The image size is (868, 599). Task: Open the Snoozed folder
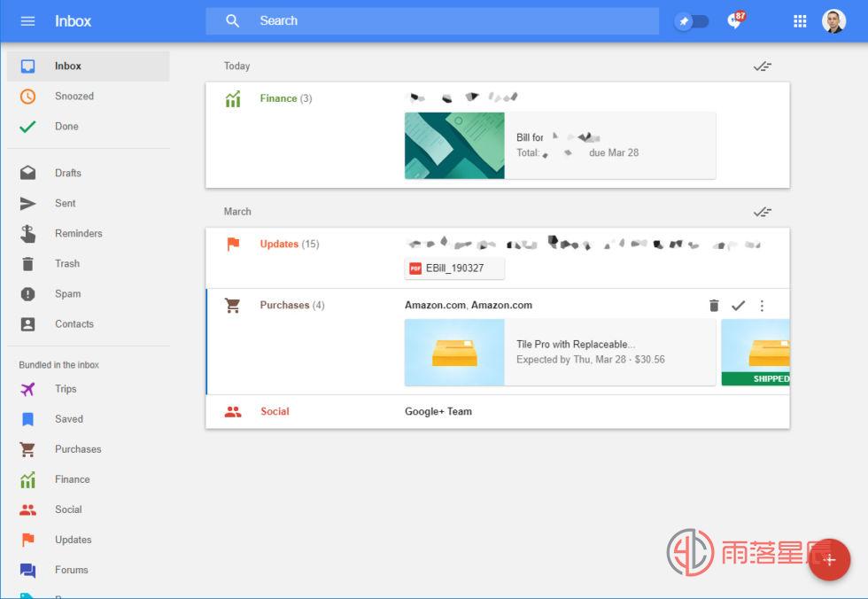pos(89,97)
